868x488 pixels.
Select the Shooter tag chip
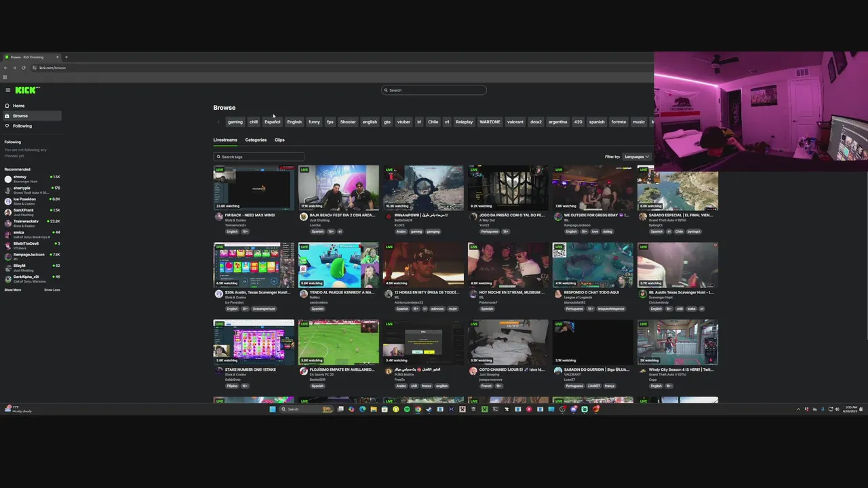click(x=348, y=122)
